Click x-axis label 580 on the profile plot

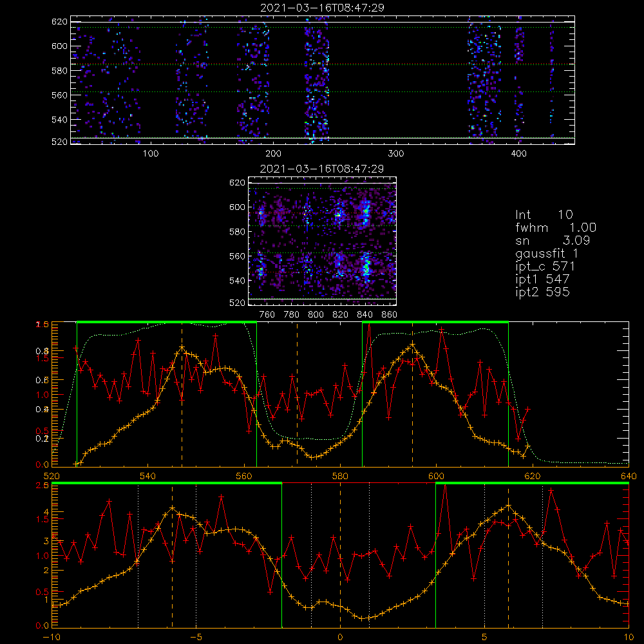coord(340,477)
